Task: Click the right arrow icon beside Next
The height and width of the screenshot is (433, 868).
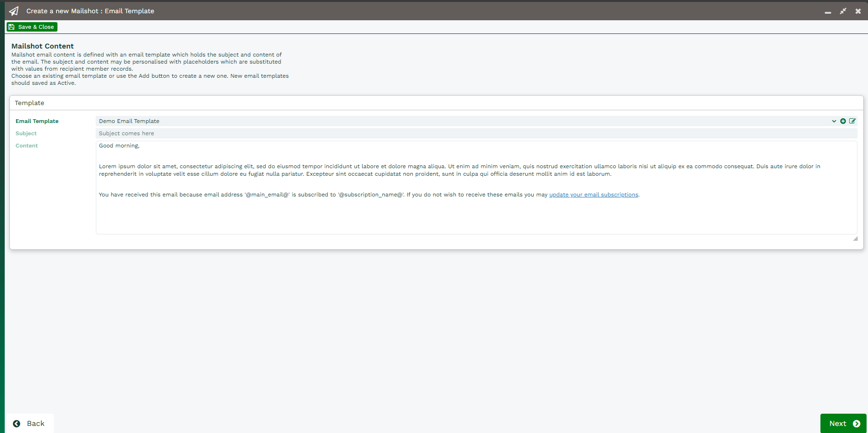Action: pyautogui.click(x=857, y=424)
